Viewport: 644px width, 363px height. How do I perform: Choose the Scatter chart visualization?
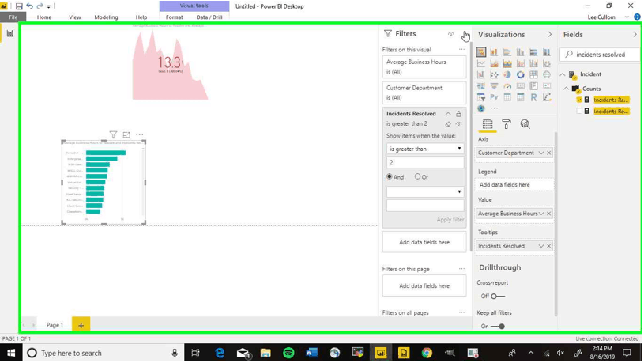(x=494, y=75)
